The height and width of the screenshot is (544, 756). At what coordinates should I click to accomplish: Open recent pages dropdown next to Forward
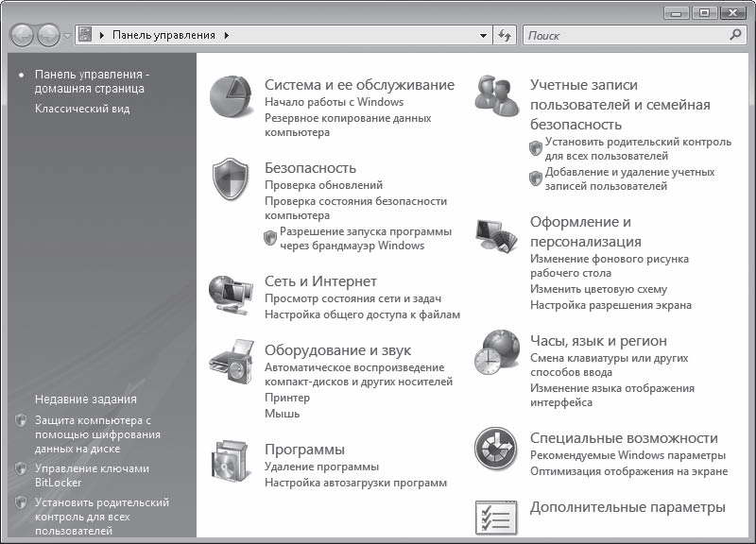click(x=67, y=35)
